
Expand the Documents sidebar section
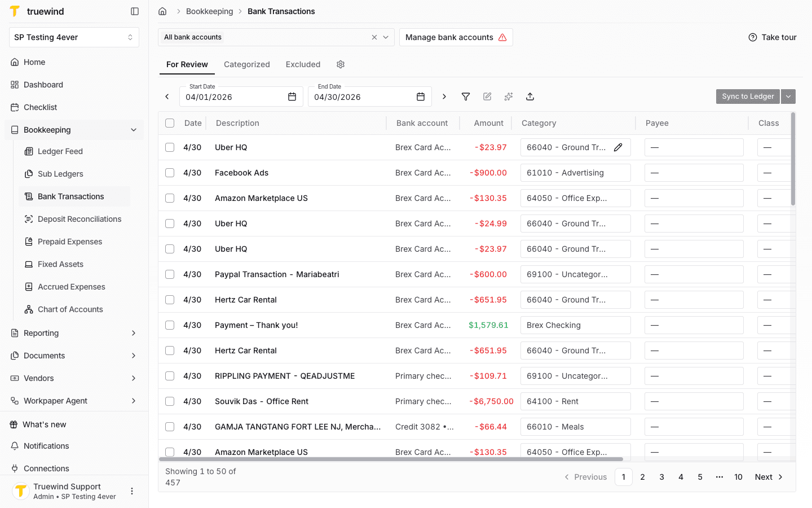click(134, 356)
